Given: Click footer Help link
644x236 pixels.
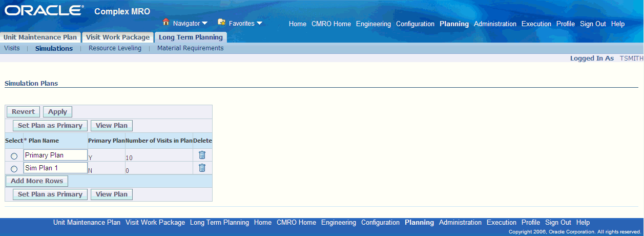Looking at the screenshot, I should pyautogui.click(x=583, y=223).
